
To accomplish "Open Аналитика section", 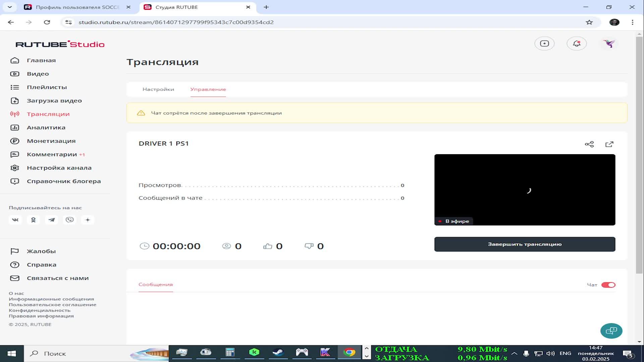I will point(46,127).
